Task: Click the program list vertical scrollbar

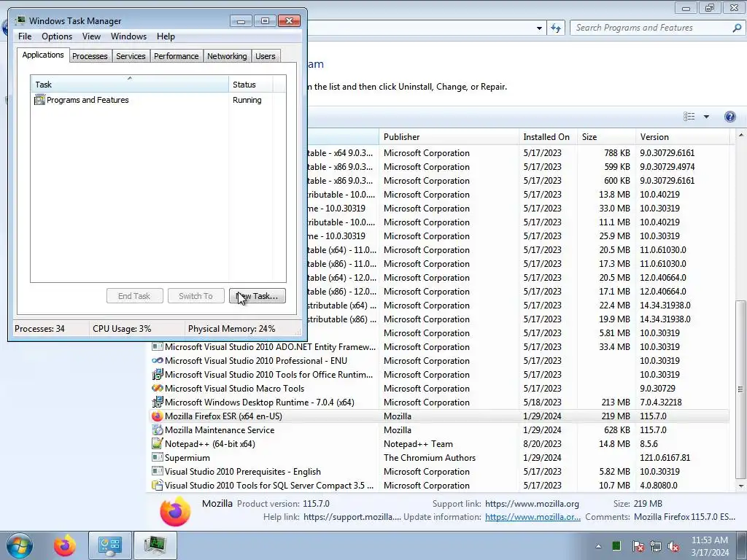Action: pos(740,389)
